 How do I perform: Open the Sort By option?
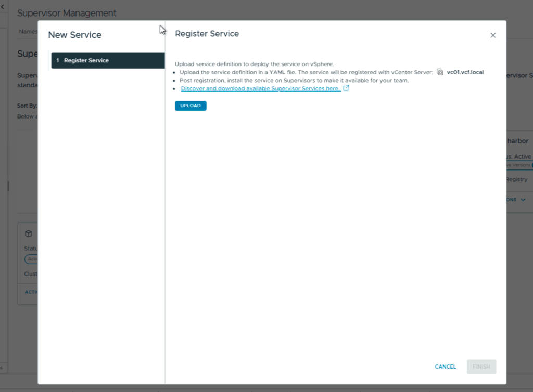(x=27, y=106)
